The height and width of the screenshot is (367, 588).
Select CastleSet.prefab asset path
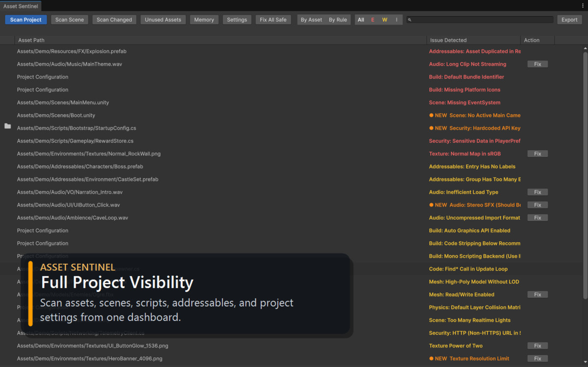tap(88, 180)
